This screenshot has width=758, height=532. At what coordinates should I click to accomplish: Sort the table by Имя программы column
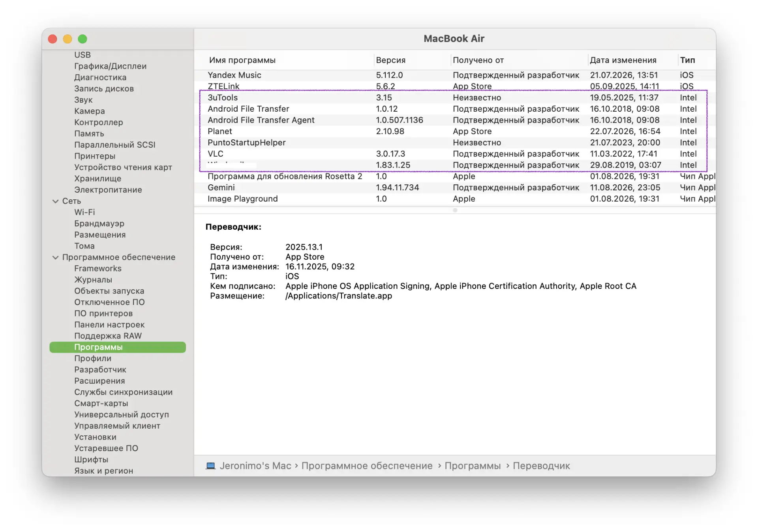[242, 60]
